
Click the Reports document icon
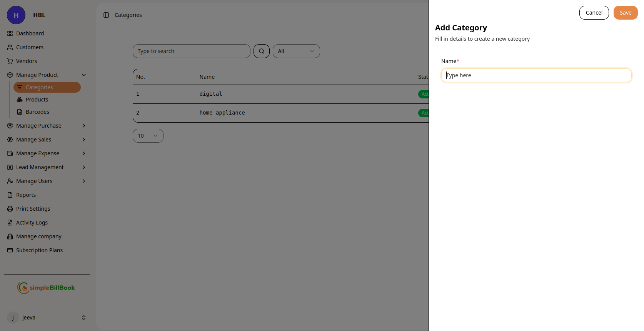[x=10, y=195]
